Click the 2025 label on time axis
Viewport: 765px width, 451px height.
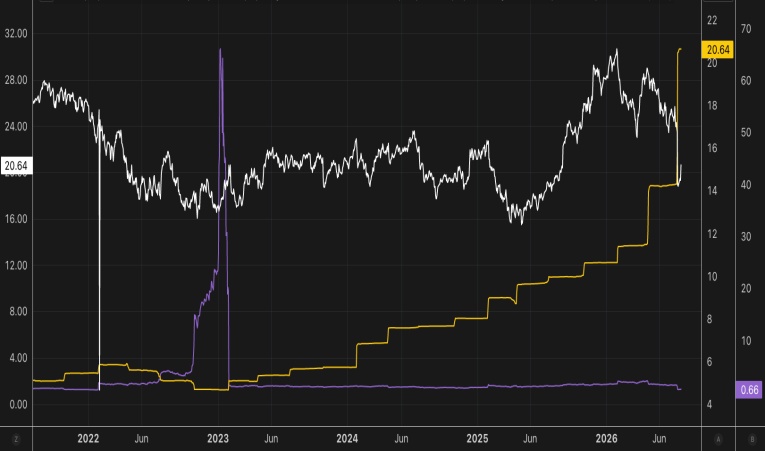click(x=477, y=438)
